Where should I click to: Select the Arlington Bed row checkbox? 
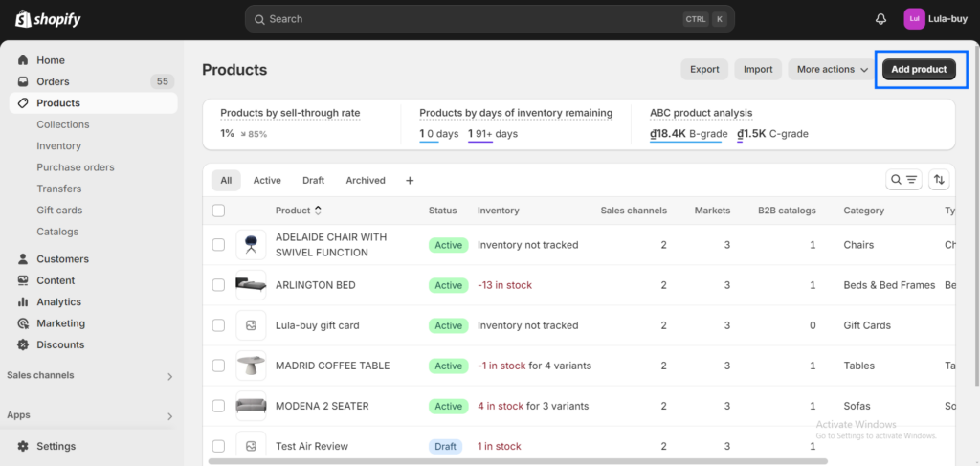(x=218, y=285)
